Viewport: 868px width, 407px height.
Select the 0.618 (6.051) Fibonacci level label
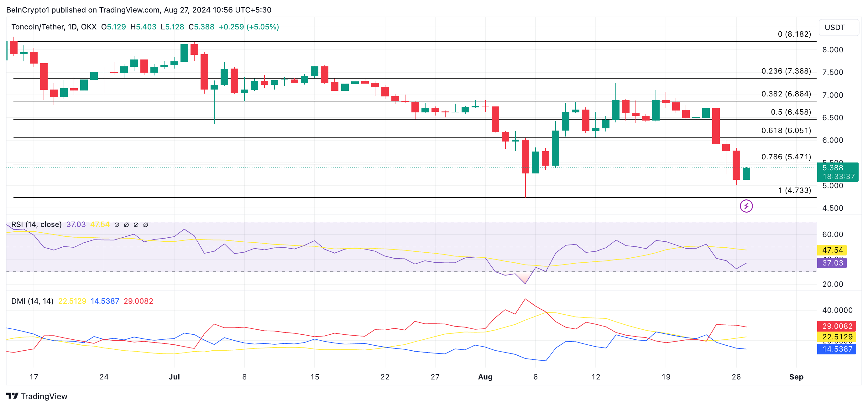click(x=786, y=131)
